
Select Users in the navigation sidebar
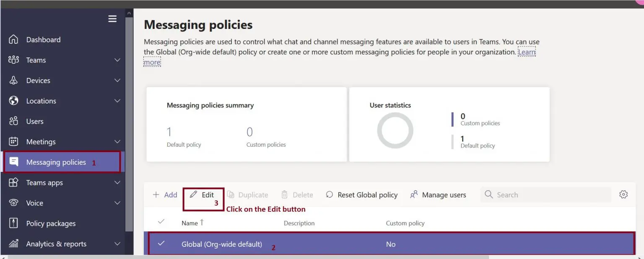35,121
